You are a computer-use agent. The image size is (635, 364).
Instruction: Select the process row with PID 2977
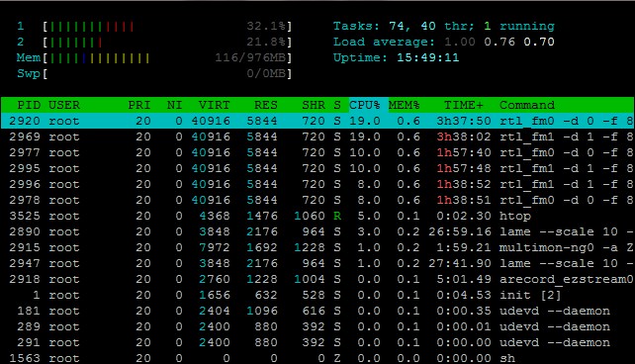pyautogui.click(x=317, y=152)
